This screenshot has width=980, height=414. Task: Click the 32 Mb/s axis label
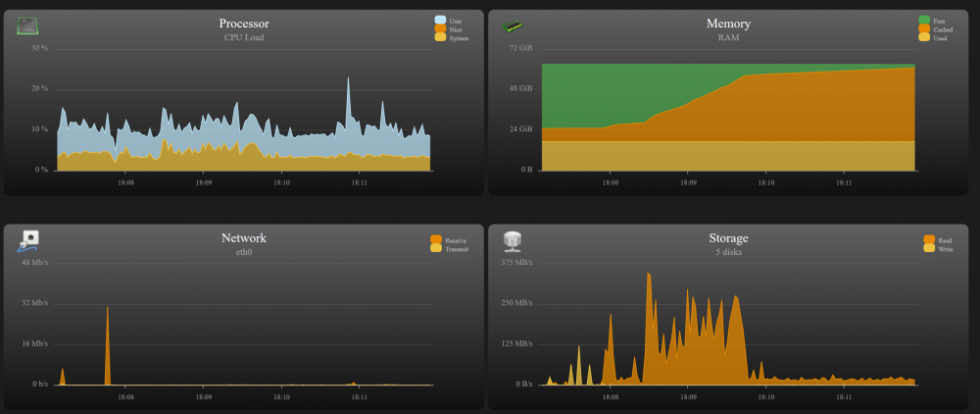click(35, 303)
